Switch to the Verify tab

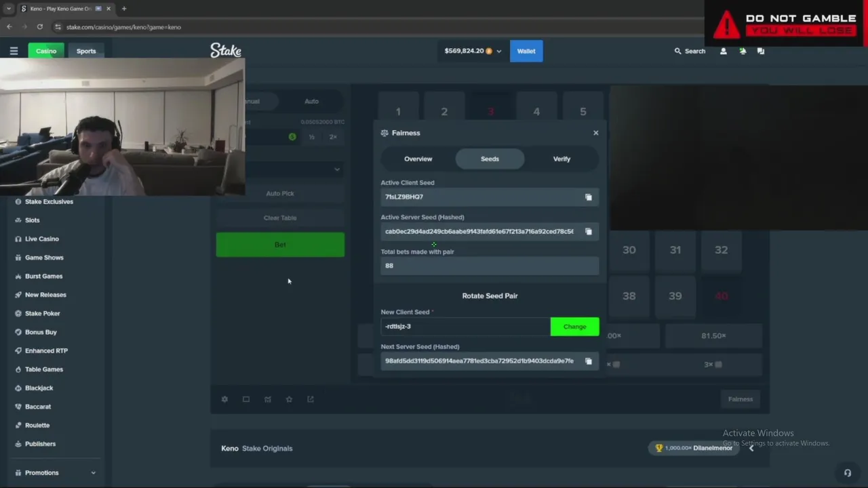[561, 159]
